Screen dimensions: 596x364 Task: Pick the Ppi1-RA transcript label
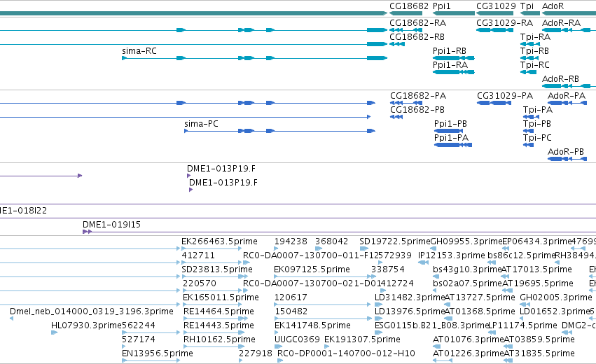point(450,65)
